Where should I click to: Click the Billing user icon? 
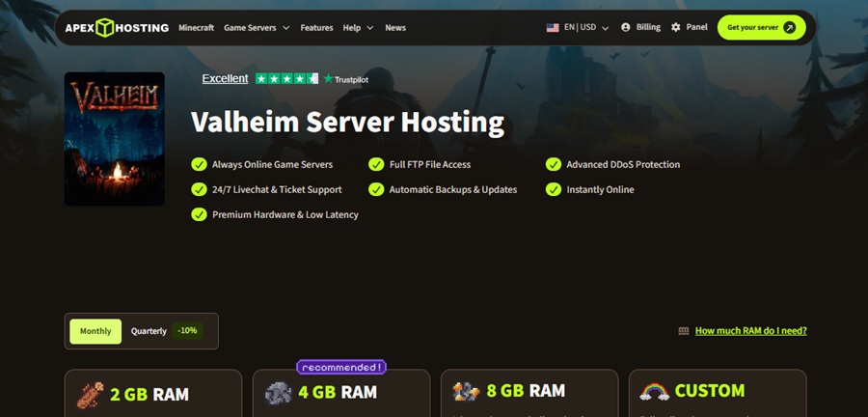[x=626, y=27]
